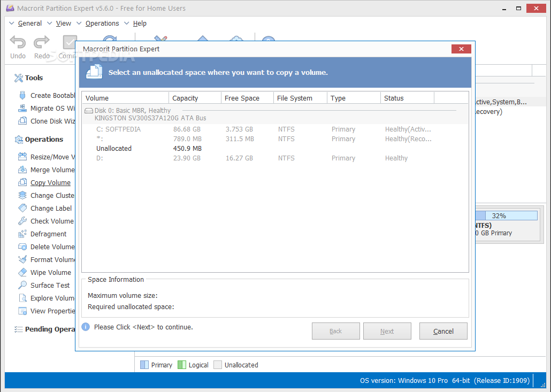This screenshot has width=551, height=392.
Task: Click the Unallocated legend color swatch
Action: (218, 365)
